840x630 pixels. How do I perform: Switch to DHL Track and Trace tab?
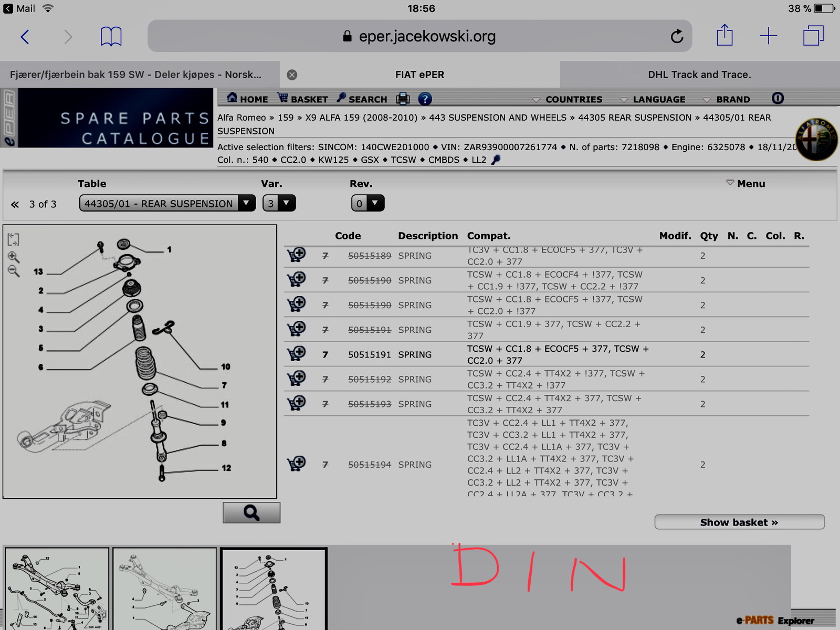coord(699,75)
